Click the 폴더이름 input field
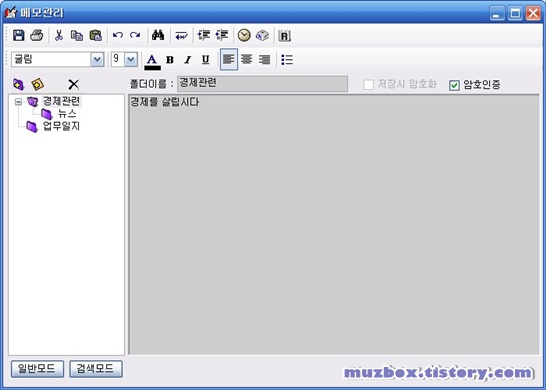The width and height of the screenshot is (546, 390). [x=262, y=84]
